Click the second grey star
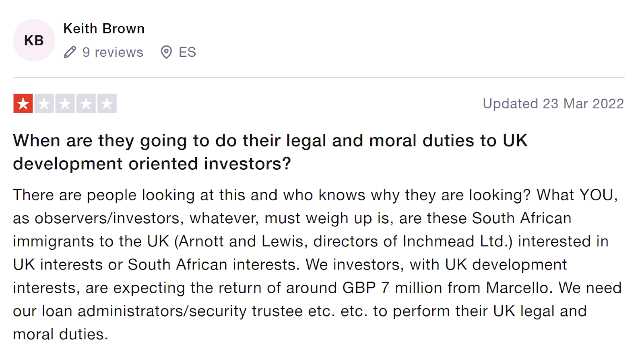The height and width of the screenshot is (354, 644). 44,103
